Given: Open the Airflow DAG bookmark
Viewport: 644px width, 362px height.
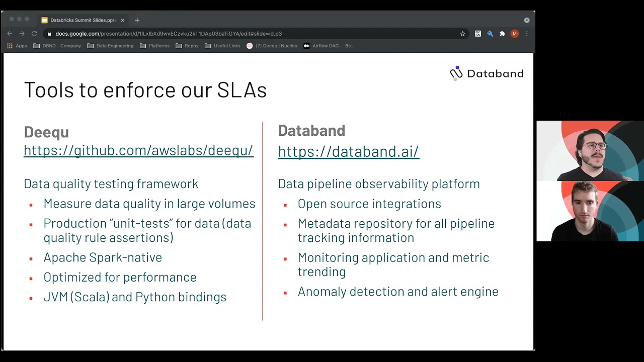Looking at the screenshot, I should point(329,46).
